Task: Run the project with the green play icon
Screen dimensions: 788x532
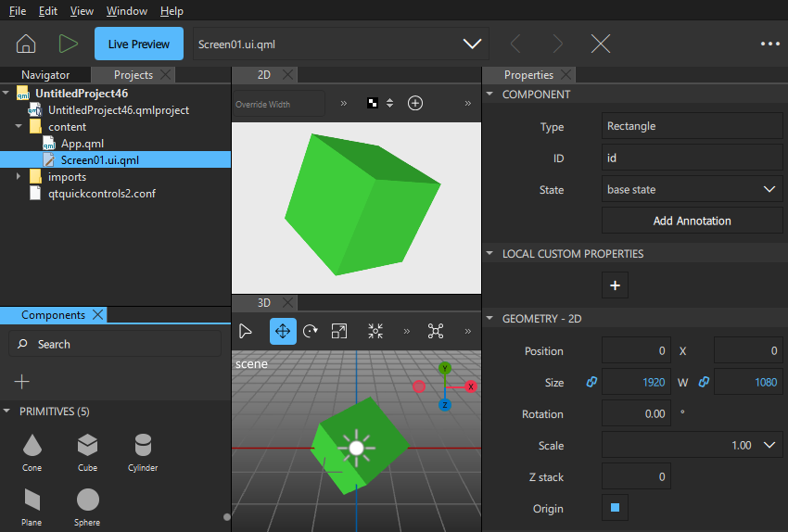Action: [68, 44]
